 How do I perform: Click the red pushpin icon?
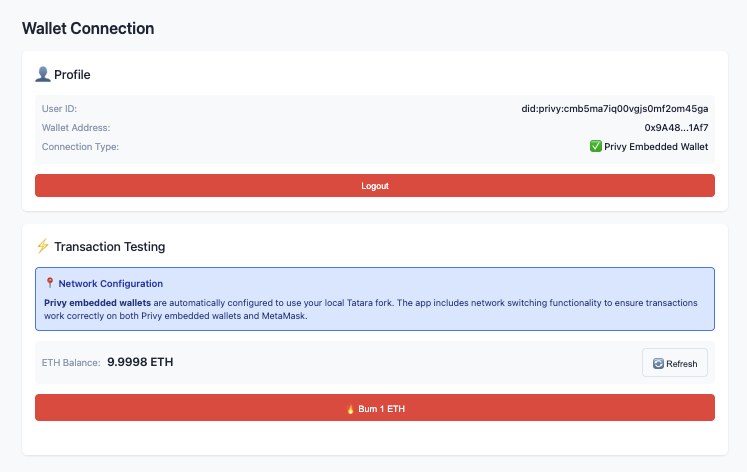point(50,284)
